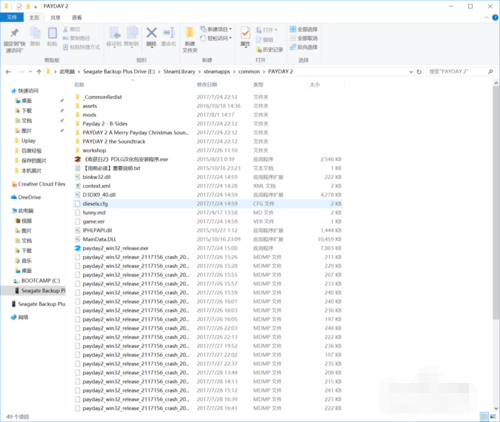Click steamapps in the breadcrumb path
This screenshot has width=500, height=422.
coord(217,72)
